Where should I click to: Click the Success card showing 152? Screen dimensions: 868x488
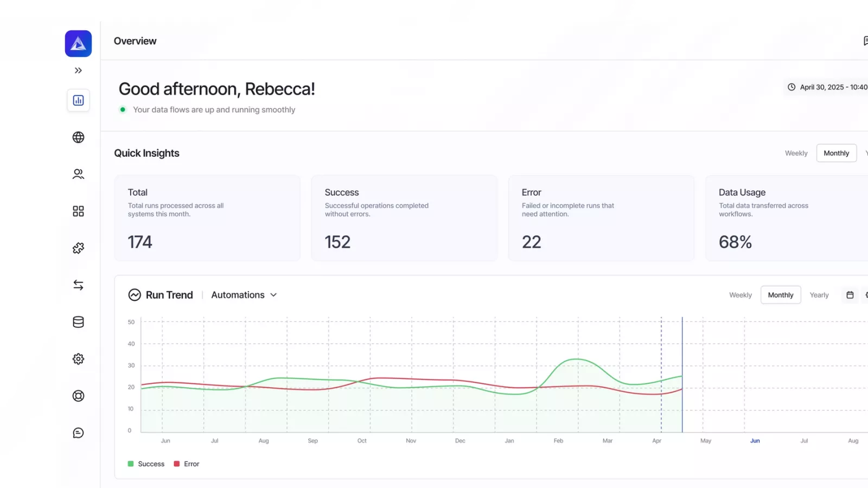click(404, 218)
